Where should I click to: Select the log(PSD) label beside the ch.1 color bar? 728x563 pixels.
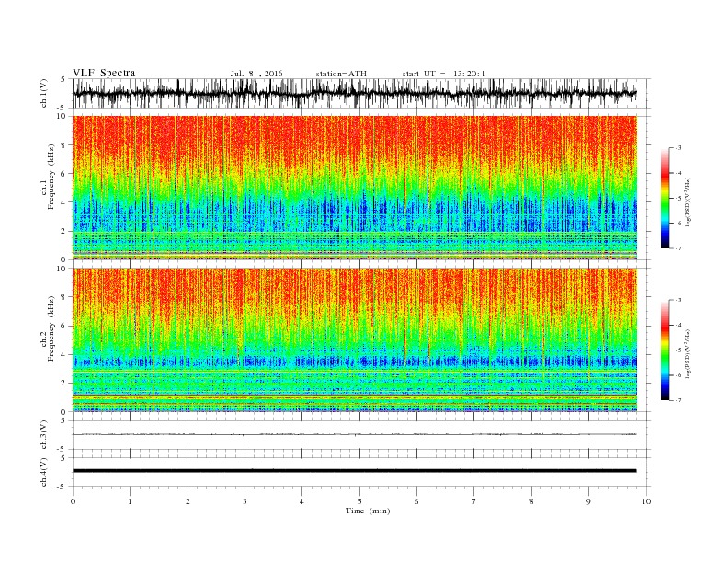(688, 201)
